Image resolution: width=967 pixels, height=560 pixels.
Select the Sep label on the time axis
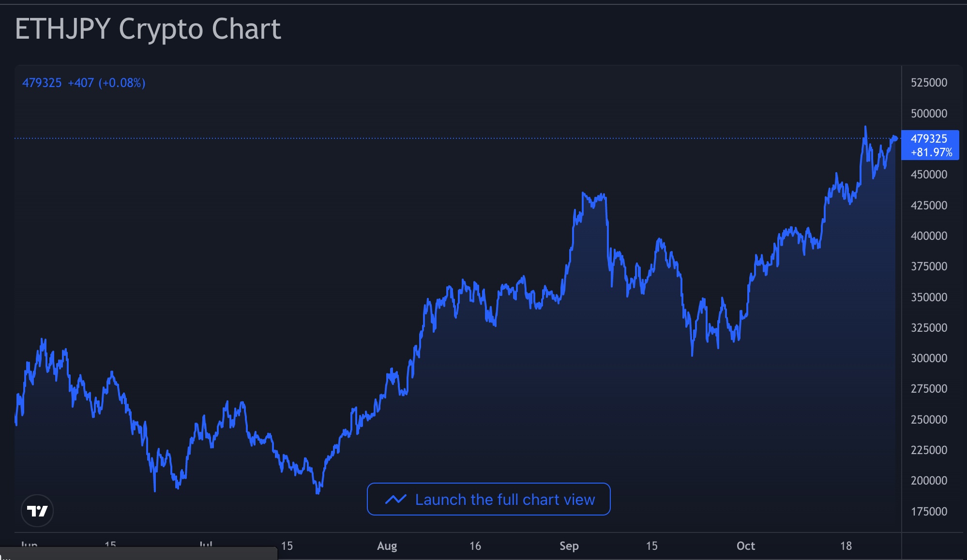(569, 546)
